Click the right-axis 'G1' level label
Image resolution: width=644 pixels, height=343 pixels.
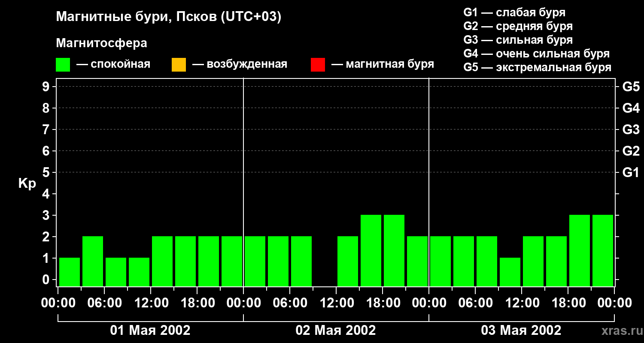[631, 172]
